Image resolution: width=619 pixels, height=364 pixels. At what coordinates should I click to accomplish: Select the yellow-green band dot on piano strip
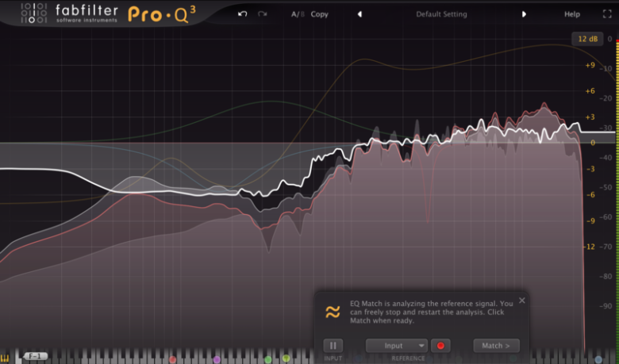(x=286, y=358)
